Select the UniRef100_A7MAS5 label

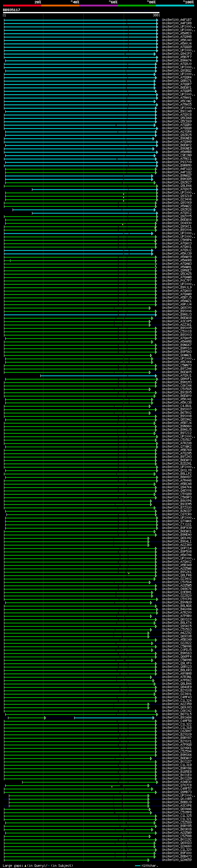click(x=177, y=104)
